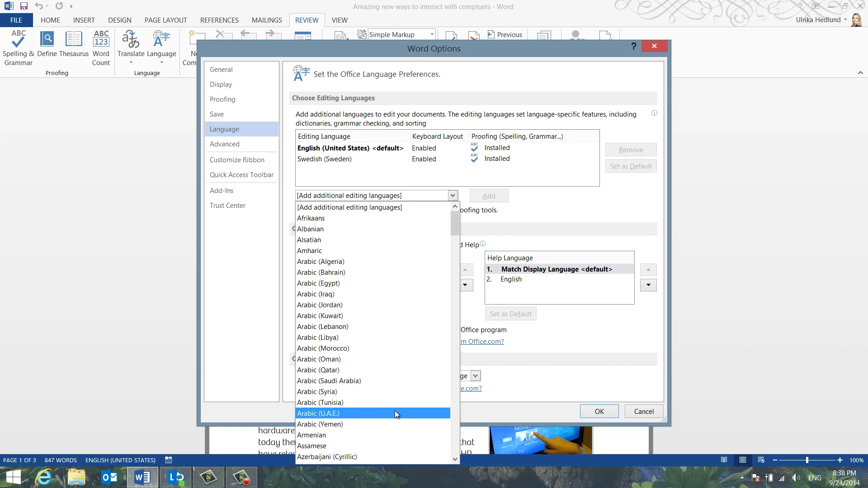The height and width of the screenshot is (488, 868).
Task: Launch Outlook from the Windows taskbar
Action: pyautogui.click(x=109, y=477)
